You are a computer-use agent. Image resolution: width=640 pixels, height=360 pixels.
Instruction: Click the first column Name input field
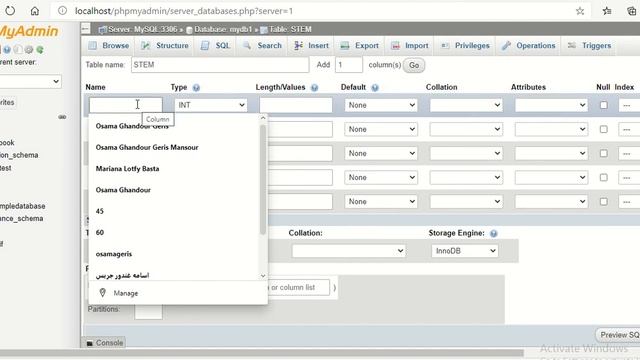point(126,105)
